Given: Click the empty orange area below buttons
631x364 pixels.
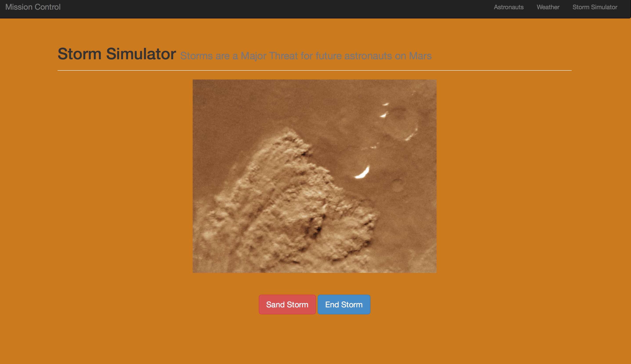Looking at the screenshot, I should pyautogui.click(x=314, y=342).
